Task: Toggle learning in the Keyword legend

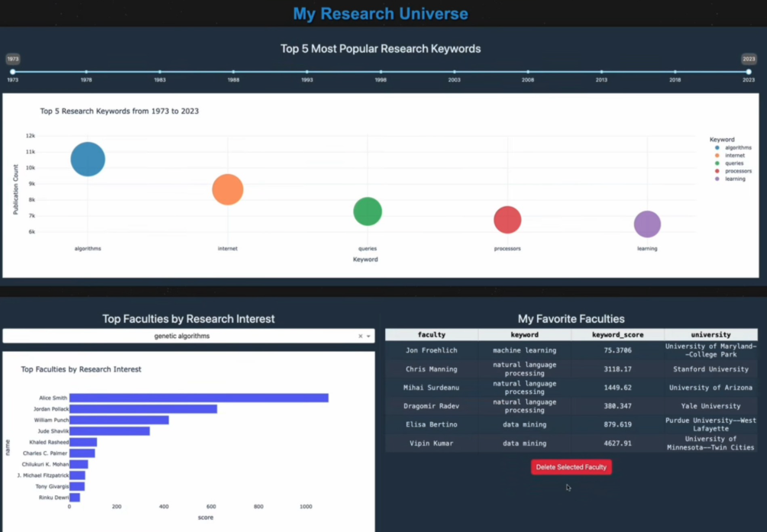Action: 730,179
